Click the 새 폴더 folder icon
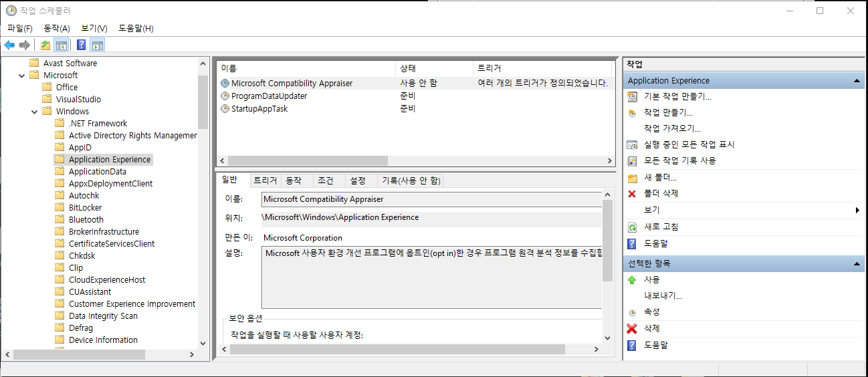 632,178
